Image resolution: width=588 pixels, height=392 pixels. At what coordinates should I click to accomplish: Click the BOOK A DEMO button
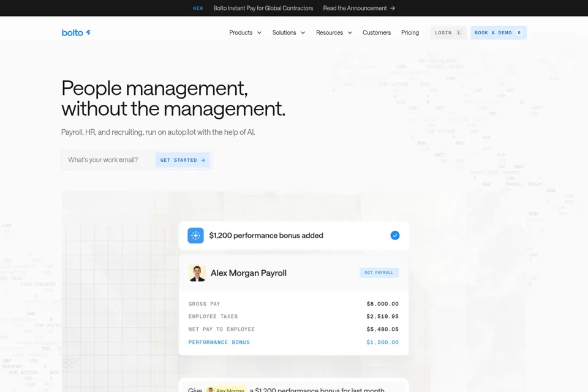click(x=499, y=32)
